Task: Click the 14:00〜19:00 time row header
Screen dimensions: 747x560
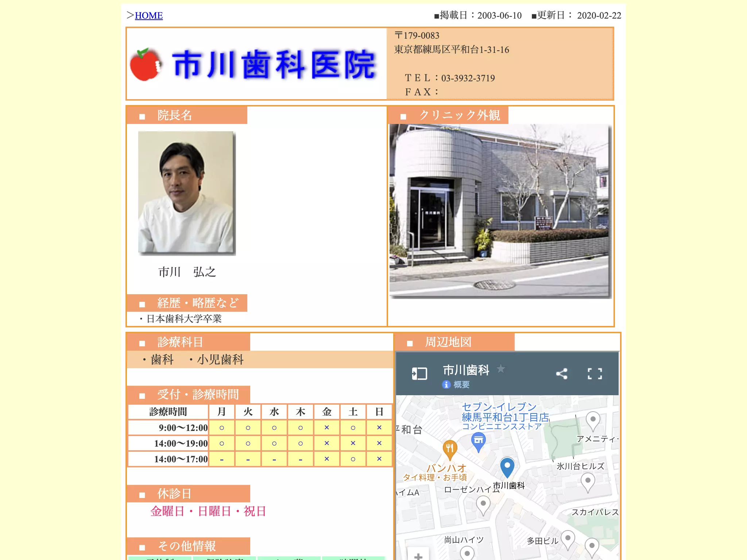Action: 168,443
